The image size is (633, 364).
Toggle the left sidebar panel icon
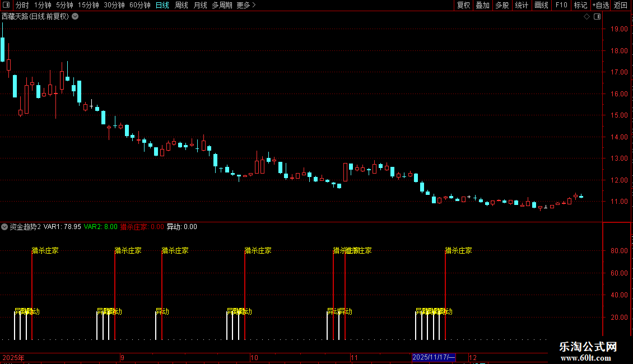[x=6, y=5]
